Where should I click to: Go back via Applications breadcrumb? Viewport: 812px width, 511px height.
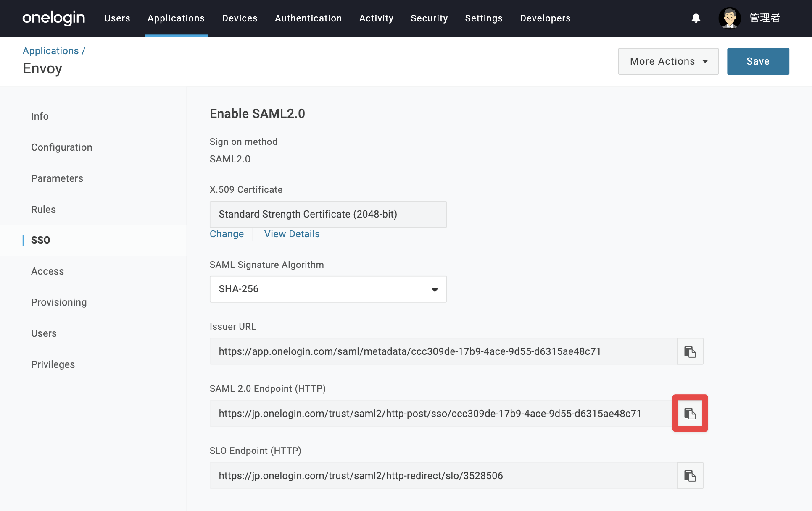[50, 51]
